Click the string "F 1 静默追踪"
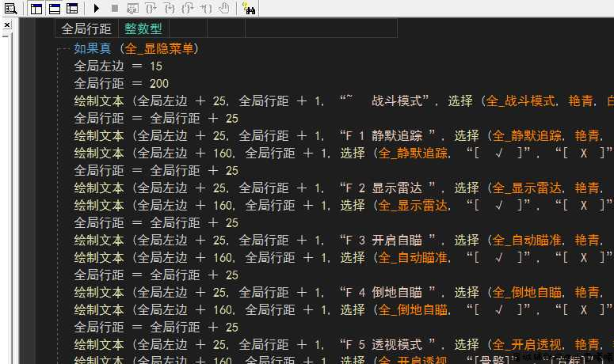 (388, 135)
